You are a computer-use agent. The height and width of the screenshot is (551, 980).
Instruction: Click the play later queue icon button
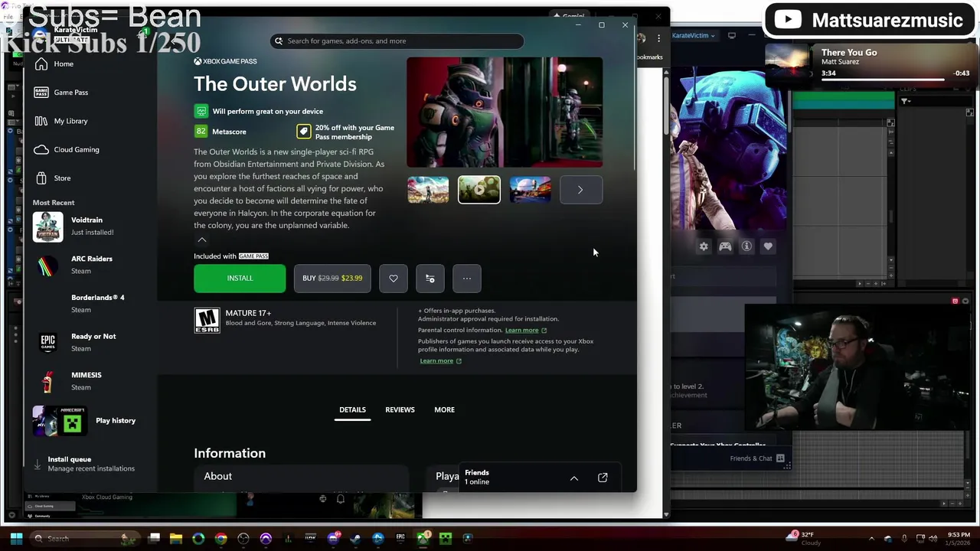[430, 279]
